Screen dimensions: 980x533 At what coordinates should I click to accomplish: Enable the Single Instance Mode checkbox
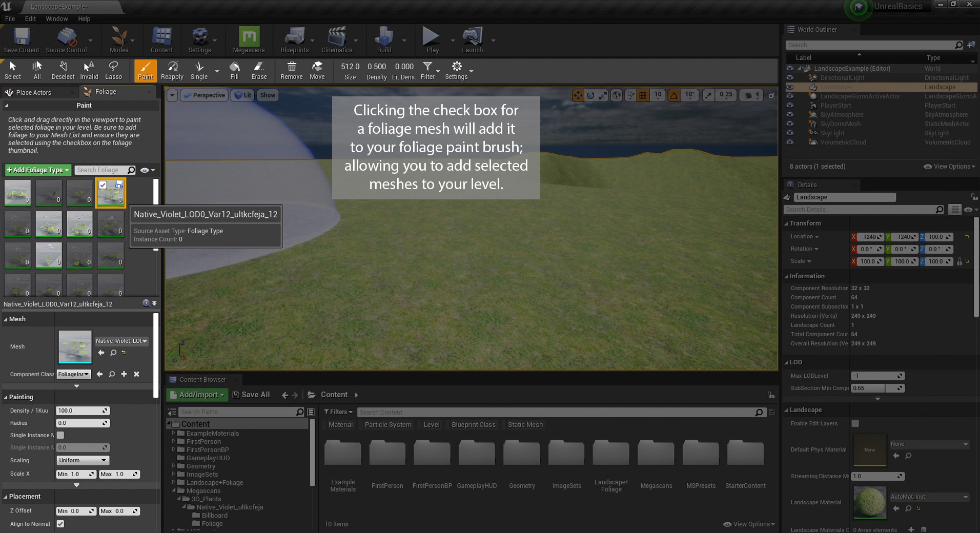[x=60, y=435]
